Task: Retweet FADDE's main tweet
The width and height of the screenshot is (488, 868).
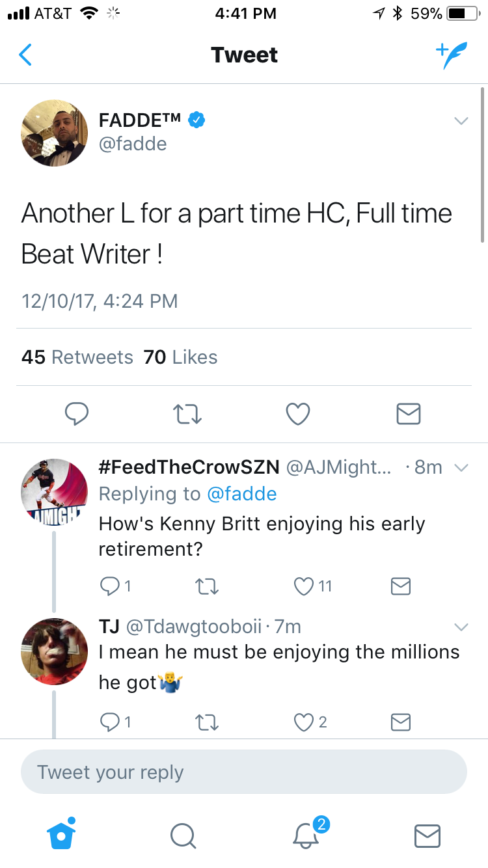Action: pos(187,414)
